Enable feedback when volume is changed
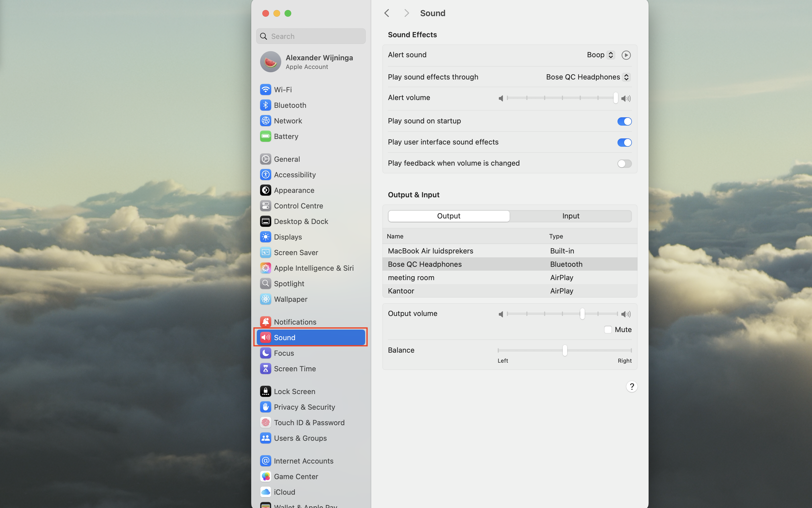812x508 pixels. (624, 164)
